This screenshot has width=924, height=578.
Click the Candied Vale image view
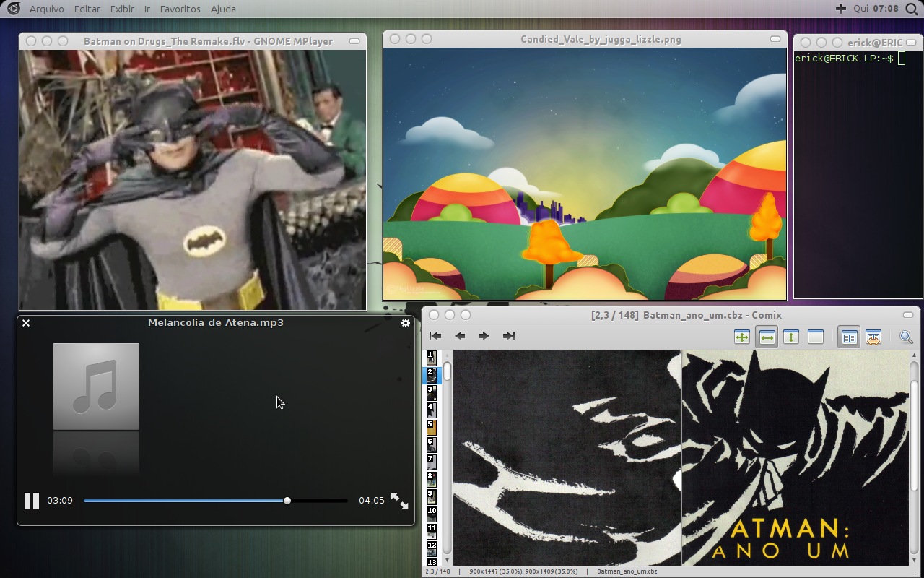tap(585, 174)
